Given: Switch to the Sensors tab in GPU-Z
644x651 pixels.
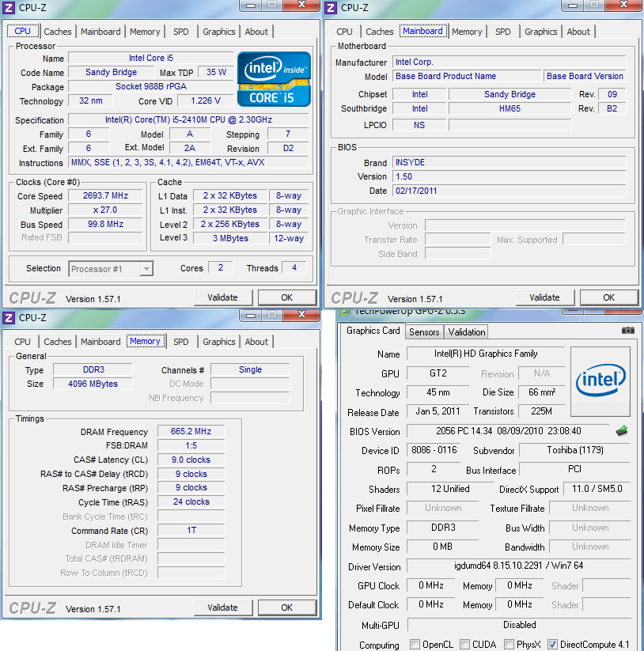Looking at the screenshot, I should click(x=423, y=331).
